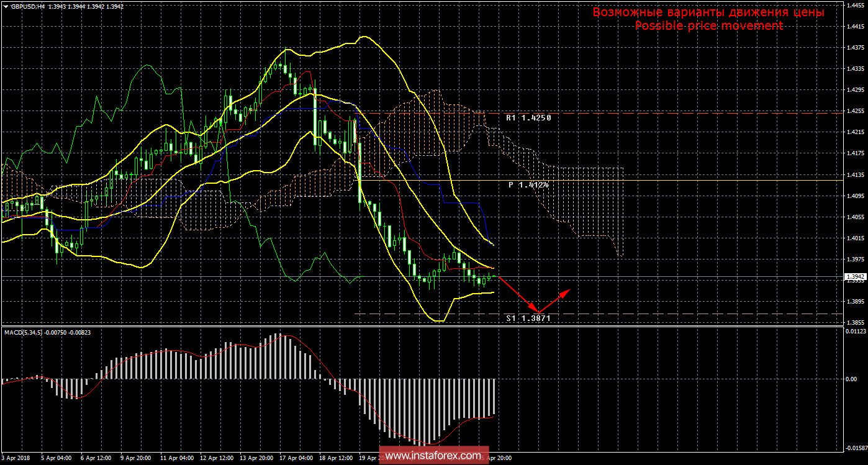
Task: Click the 1.4255 price axis label
Action: [856, 111]
